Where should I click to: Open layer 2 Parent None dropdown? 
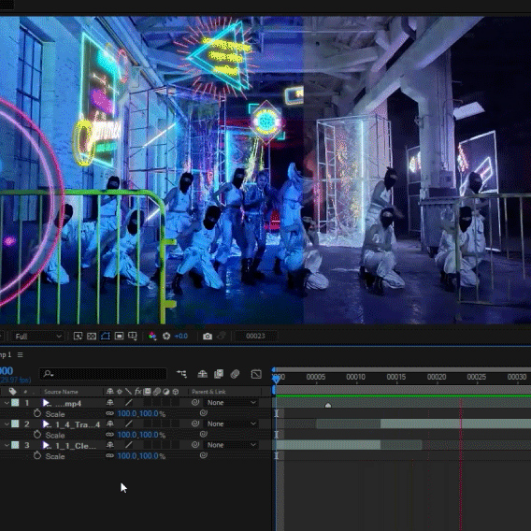(231, 424)
